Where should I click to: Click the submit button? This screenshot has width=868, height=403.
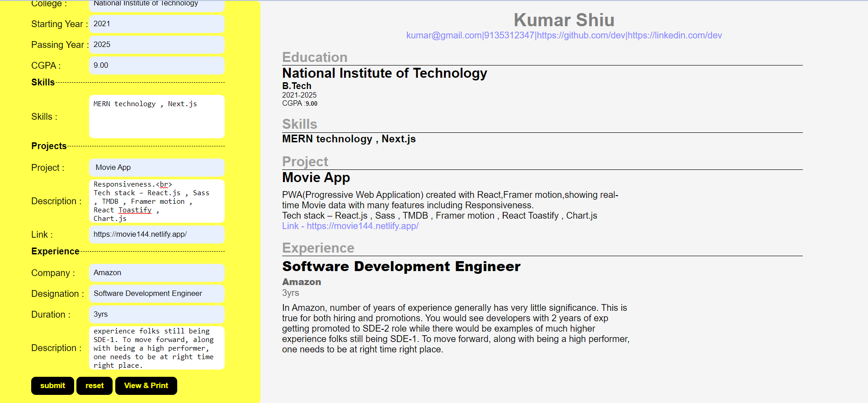coord(52,385)
